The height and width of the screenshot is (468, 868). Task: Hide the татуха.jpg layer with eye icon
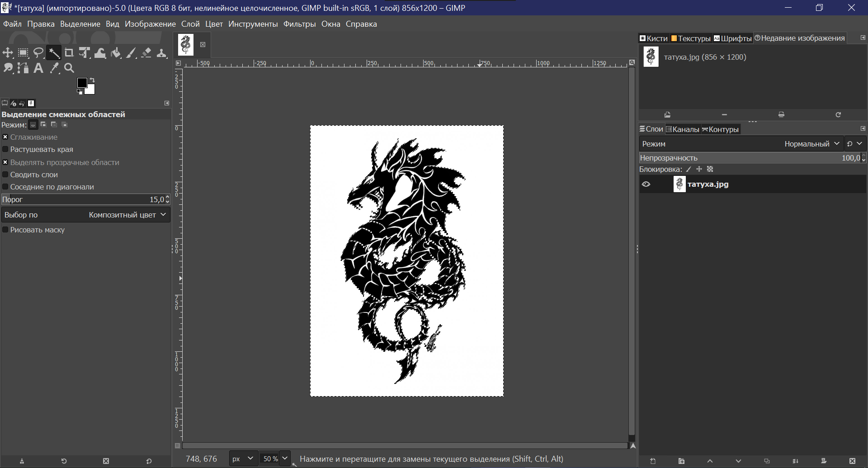pyautogui.click(x=646, y=184)
